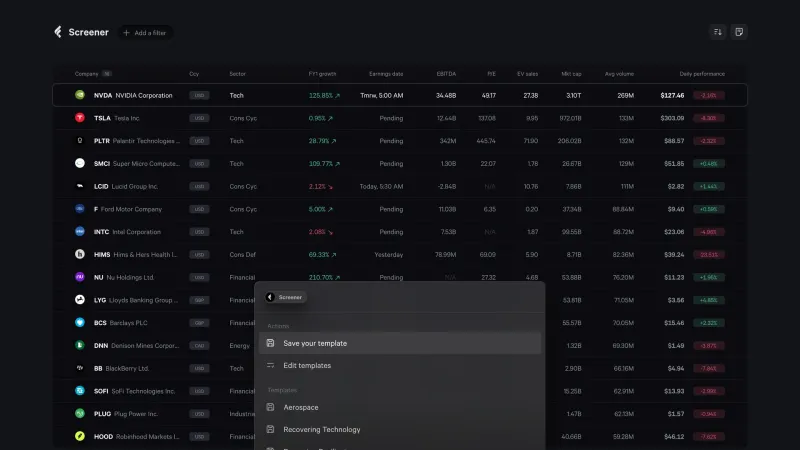Click the CAD currency badge for DNN
Viewport: 800px width, 450px height.
(199, 345)
